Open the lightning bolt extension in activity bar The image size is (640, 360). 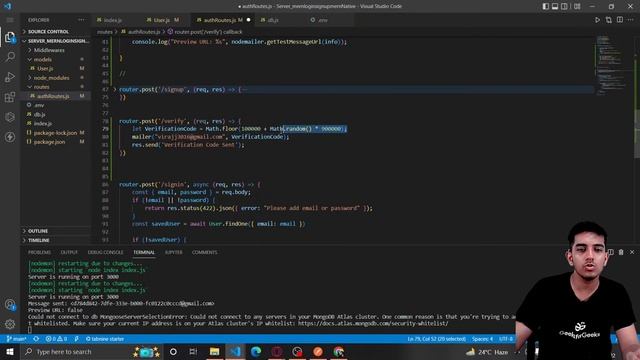pos(10,137)
